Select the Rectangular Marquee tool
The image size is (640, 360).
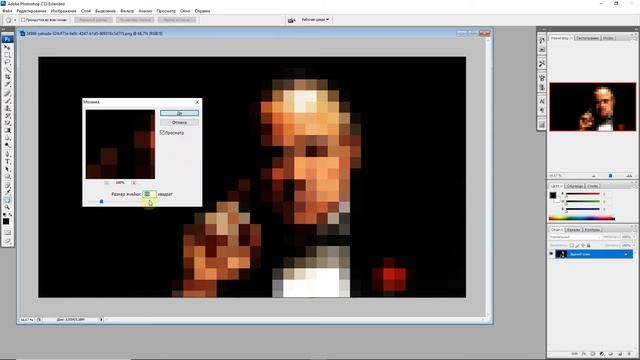7,54
